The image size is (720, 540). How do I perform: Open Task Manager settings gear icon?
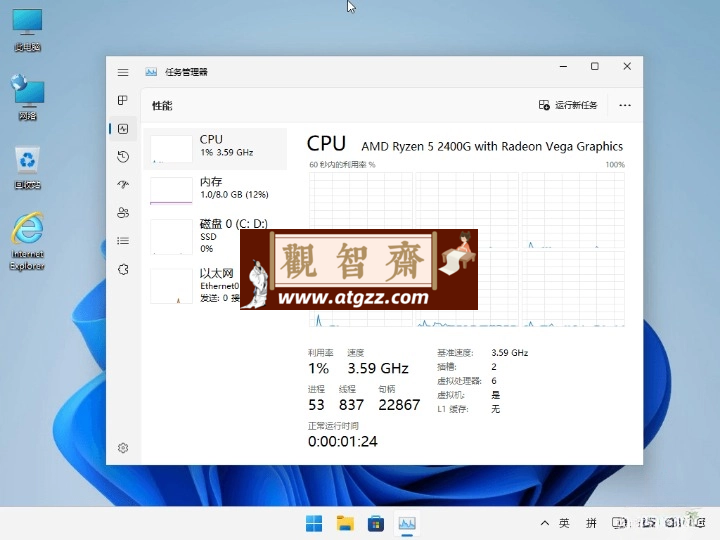(123, 448)
